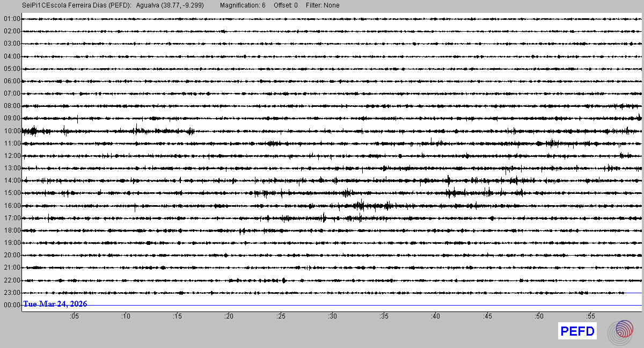The width and height of the screenshot is (644, 348).
Task: Click the :05 minute axis tick
Action: (x=74, y=316)
